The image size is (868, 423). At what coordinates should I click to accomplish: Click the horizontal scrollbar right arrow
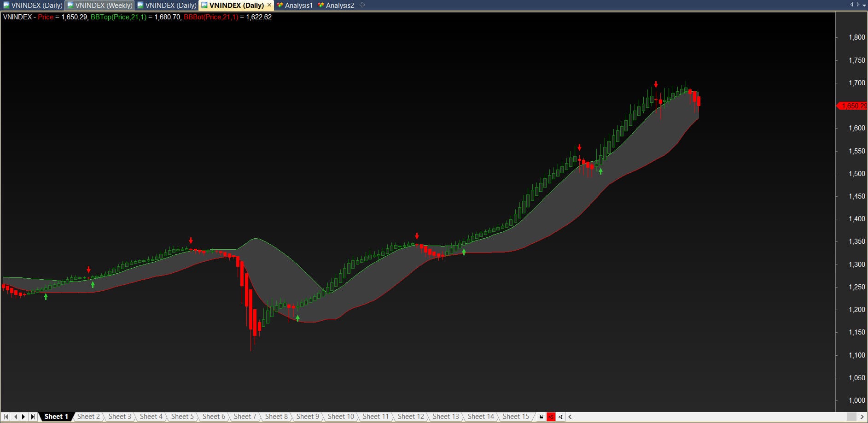click(862, 417)
